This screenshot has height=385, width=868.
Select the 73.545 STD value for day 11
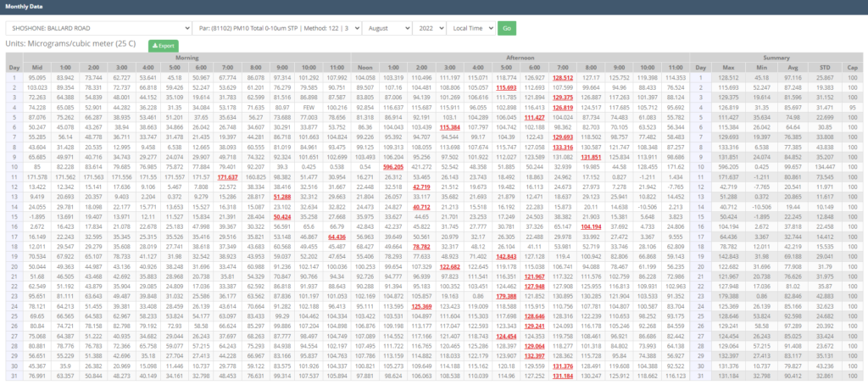[x=826, y=176]
